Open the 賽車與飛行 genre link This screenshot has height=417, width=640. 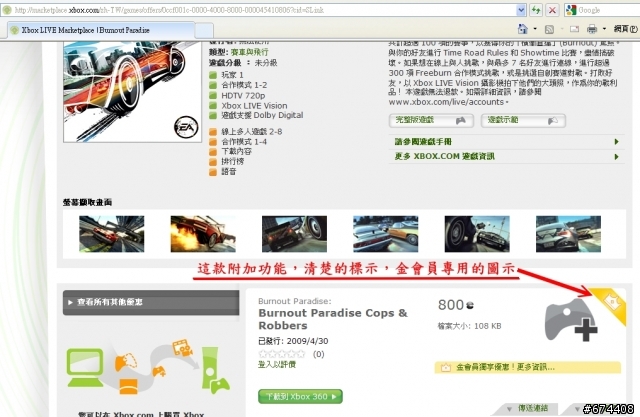click(249, 52)
